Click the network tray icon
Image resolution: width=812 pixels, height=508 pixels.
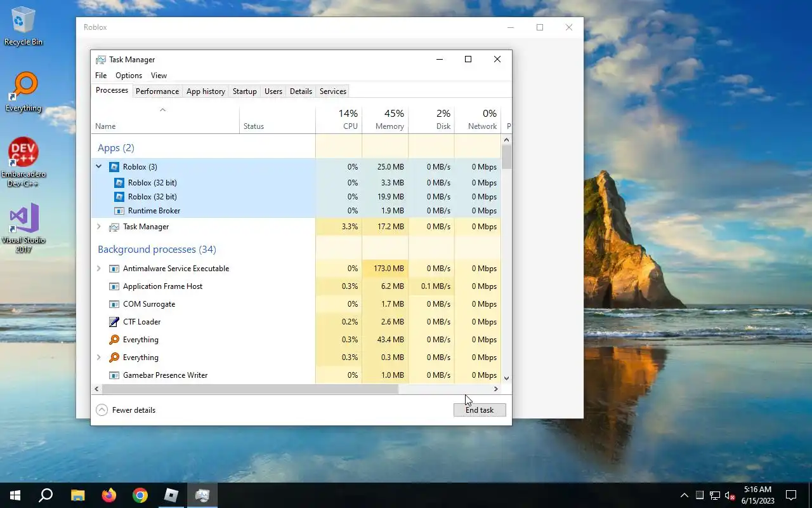(x=715, y=495)
